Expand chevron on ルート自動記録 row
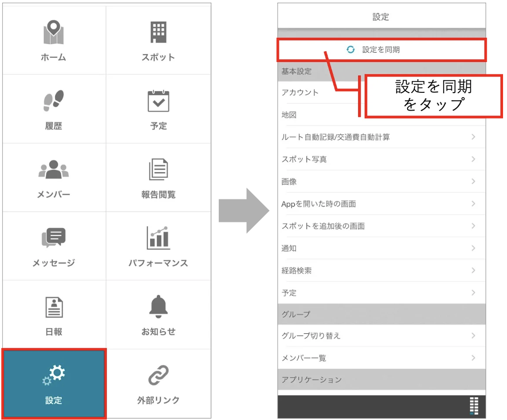Viewport: 507px width, 420px height. coord(473,137)
